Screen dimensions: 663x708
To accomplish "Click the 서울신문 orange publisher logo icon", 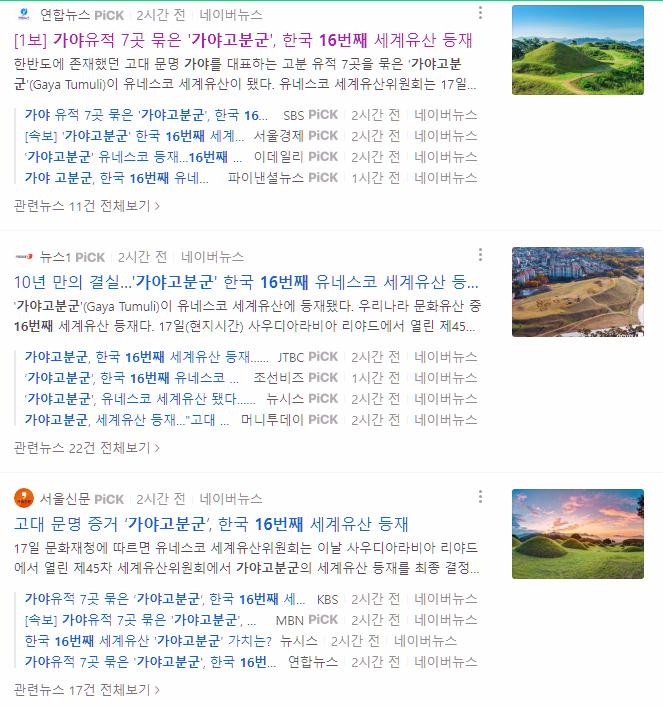I will [24, 498].
